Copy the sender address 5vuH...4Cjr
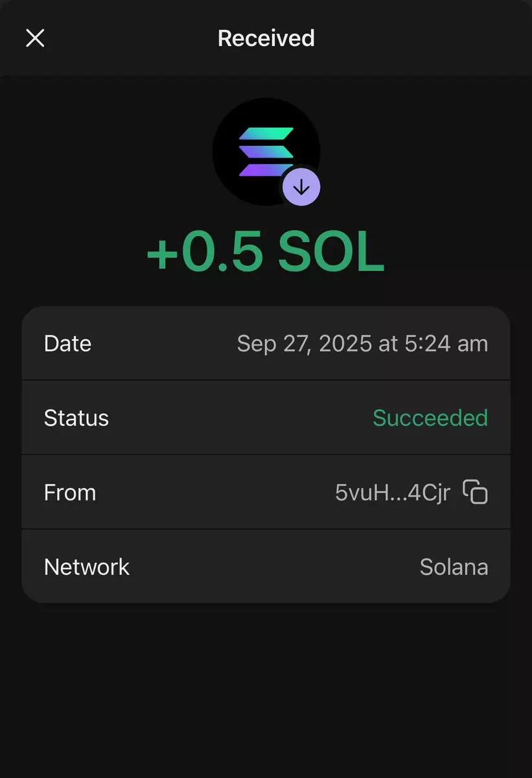This screenshot has height=778, width=532. (476, 492)
